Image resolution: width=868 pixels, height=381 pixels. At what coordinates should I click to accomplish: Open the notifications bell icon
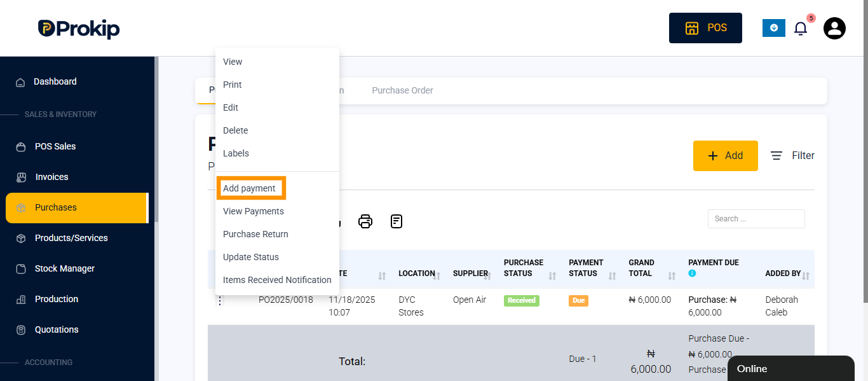click(801, 29)
